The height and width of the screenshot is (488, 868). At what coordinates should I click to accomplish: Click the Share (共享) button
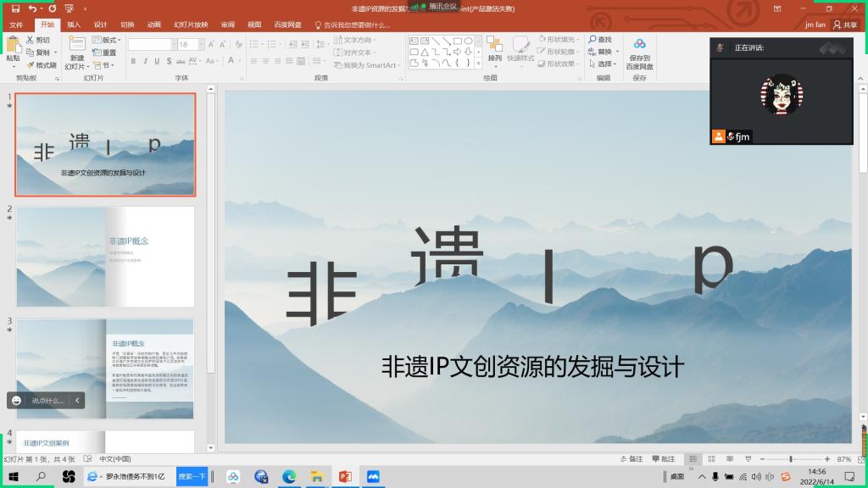[844, 25]
